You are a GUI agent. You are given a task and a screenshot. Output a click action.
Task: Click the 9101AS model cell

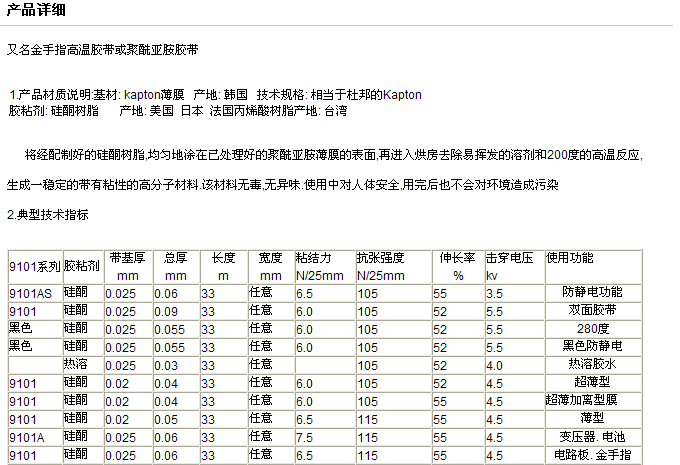coord(30,292)
